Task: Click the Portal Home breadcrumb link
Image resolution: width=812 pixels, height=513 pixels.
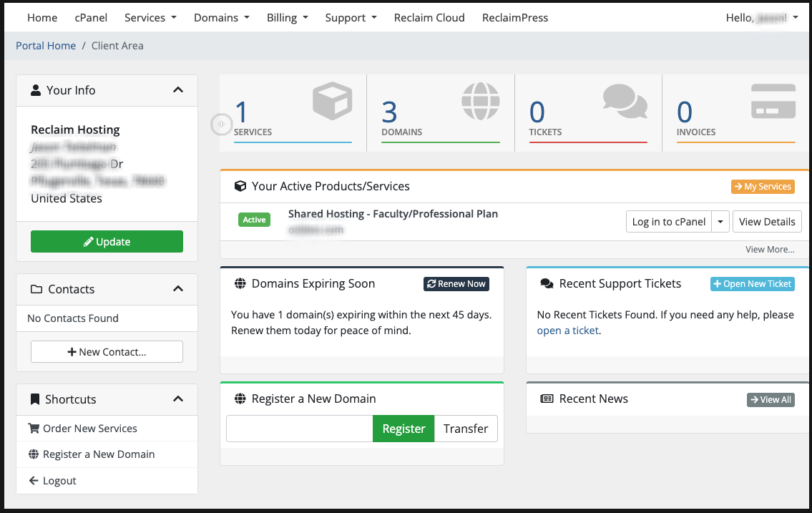Action: (46, 46)
